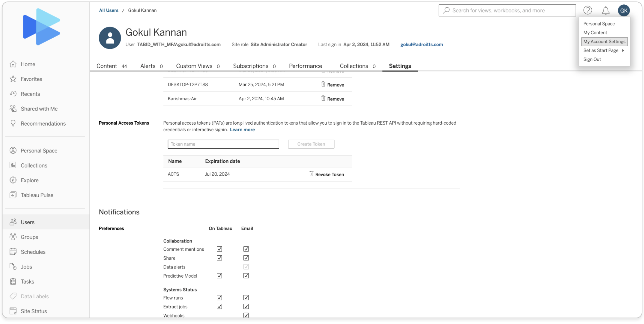Toggle Predictive Model On Tableau checkbox
The width and height of the screenshot is (644, 324).
tap(219, 276)
